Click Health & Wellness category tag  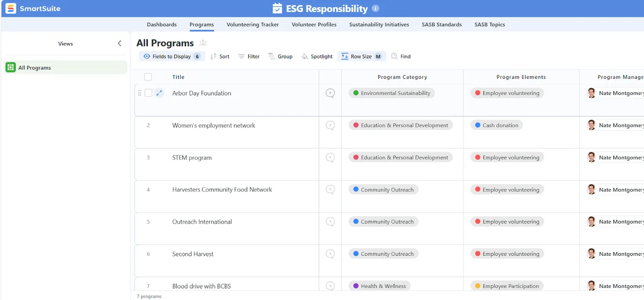coord(379,286)
